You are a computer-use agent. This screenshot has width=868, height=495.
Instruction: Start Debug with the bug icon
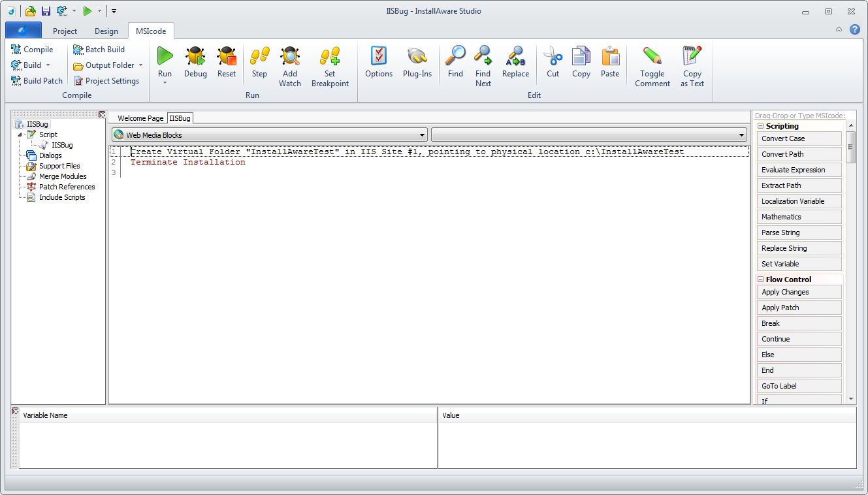(195, 56)
